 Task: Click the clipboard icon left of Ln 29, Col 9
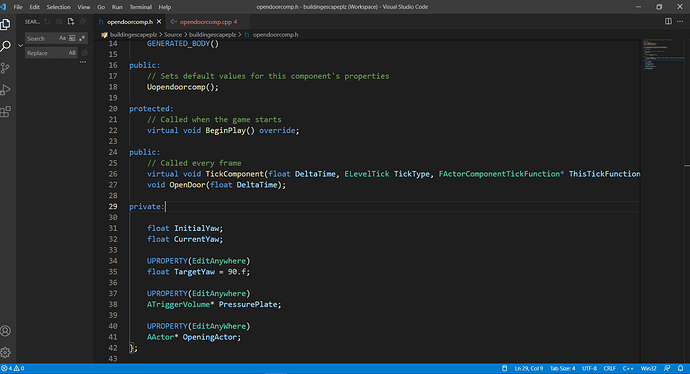pos(505,368)
